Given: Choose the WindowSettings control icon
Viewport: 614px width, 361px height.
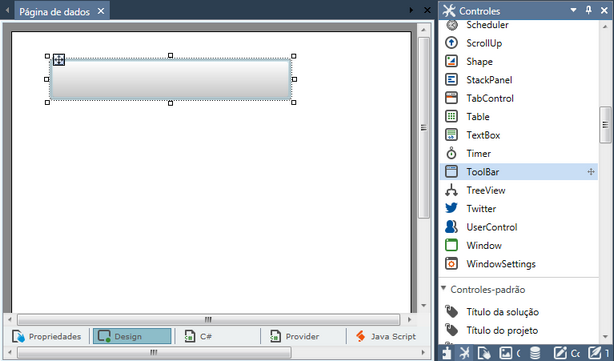Looking at the screenshot, I should [x=451, y=264].
